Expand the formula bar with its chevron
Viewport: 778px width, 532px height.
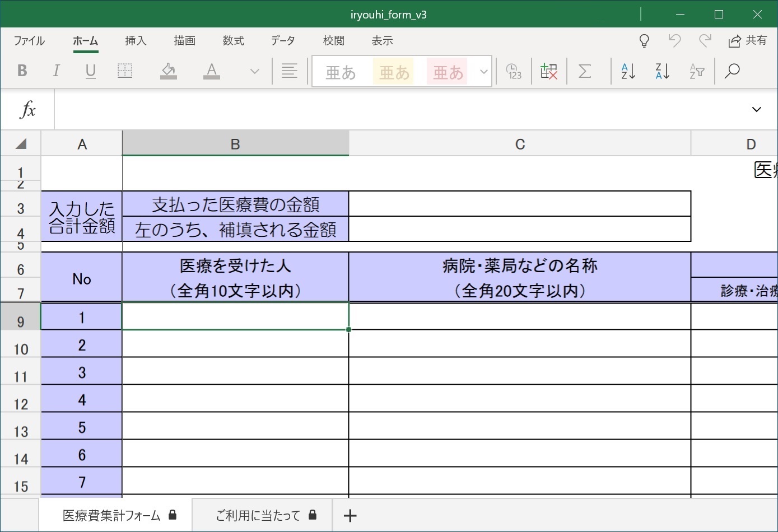(756, 109)
